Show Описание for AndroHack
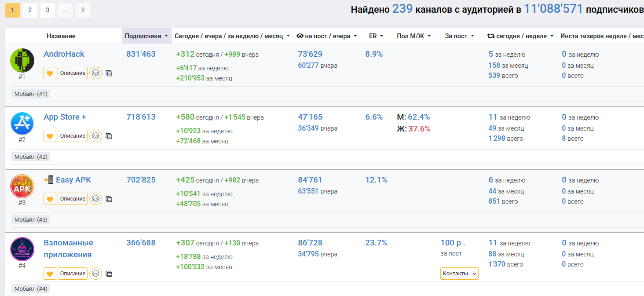644x296 pixels. 73,73
